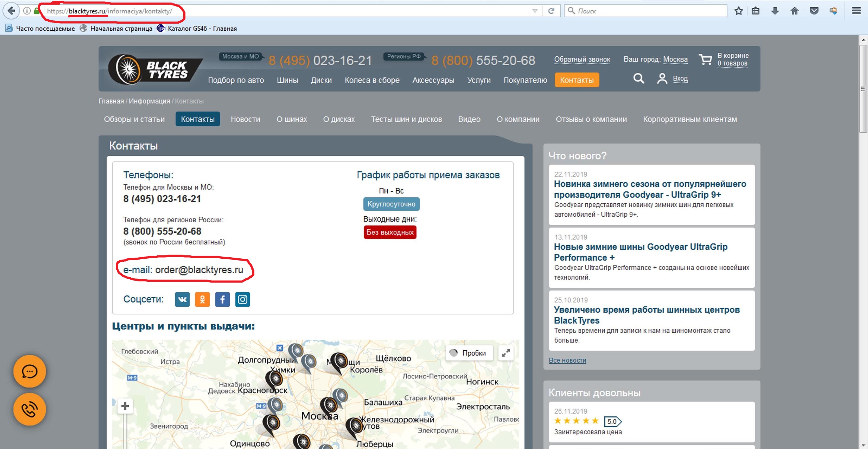Open the 'Часто посещаемые' bookmark folder
868x449 pixels.
(40, 28)
